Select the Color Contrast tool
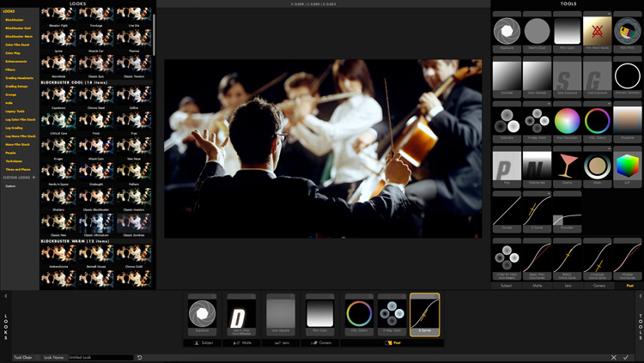Viewport: 644px width, 363px height. tap(537, 76)
